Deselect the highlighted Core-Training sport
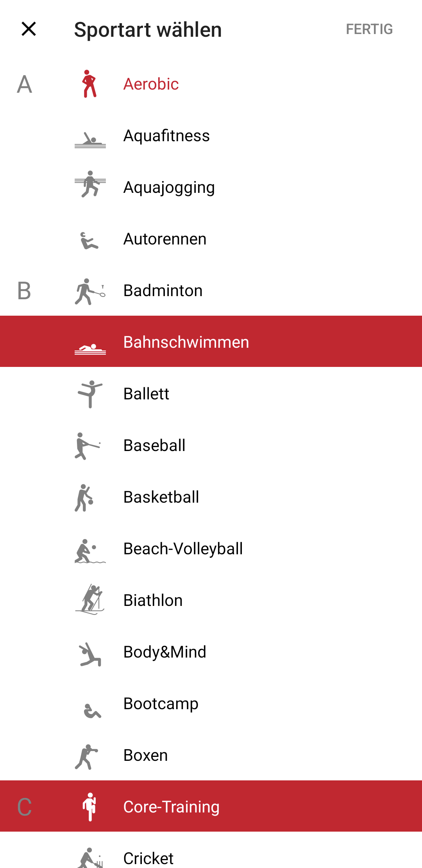This screenshot has height=868, width=422. [211, 806]
